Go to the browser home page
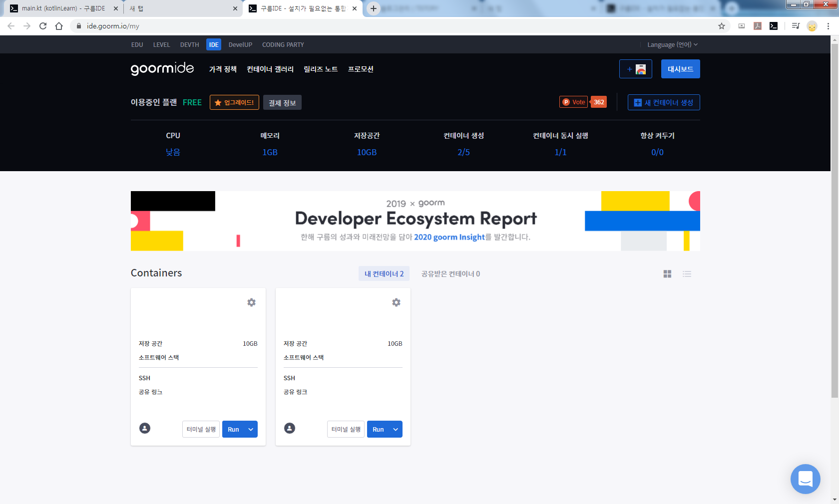Image resolution: width=839 pixels, height=504 pixels. coord(59,26)
